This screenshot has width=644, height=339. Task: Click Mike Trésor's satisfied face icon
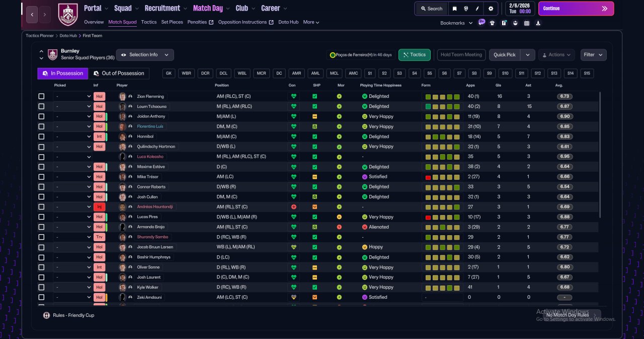365,177
